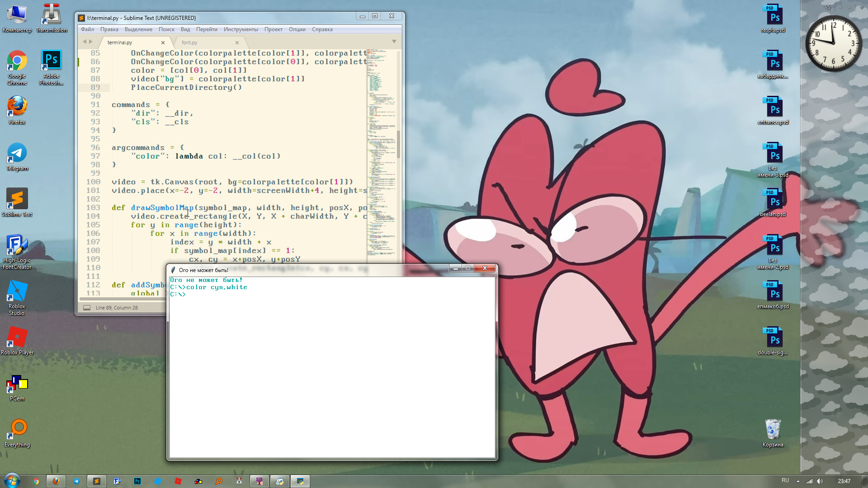Click the Everything search taskbar icon
The image size is (868, 488).
[x=219, y=481]
